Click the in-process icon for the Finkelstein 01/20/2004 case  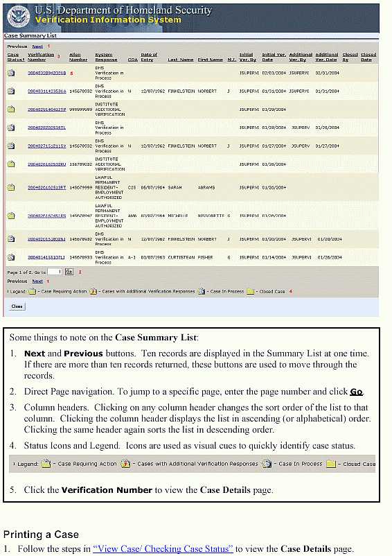tap(11, 239)
